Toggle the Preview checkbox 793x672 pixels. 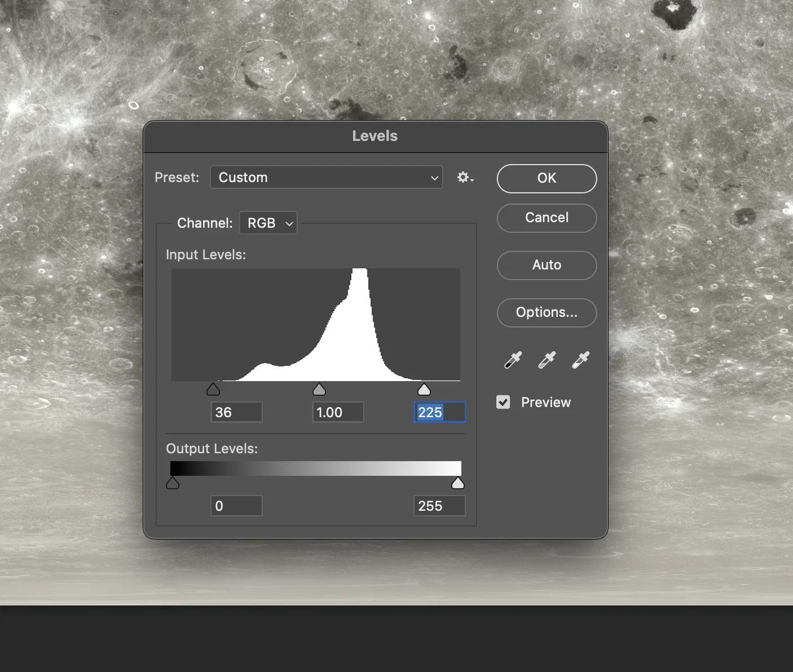(x=503, y=402)
